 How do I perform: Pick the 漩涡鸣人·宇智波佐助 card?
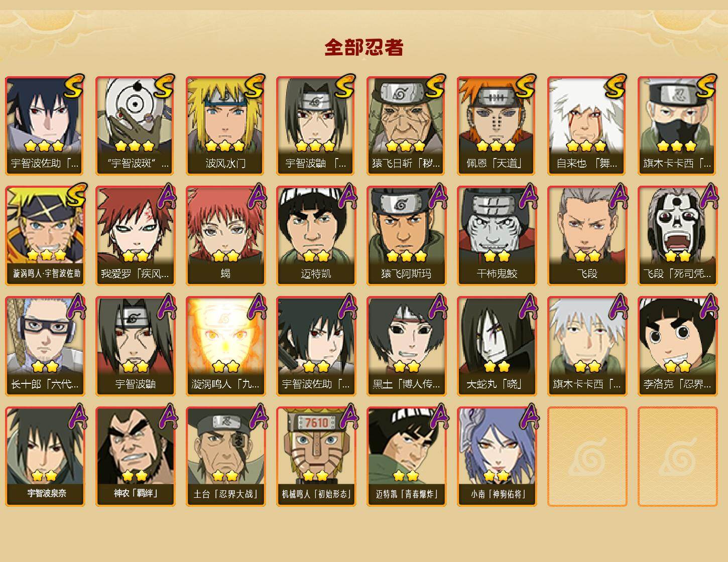(x=45, y=236)
